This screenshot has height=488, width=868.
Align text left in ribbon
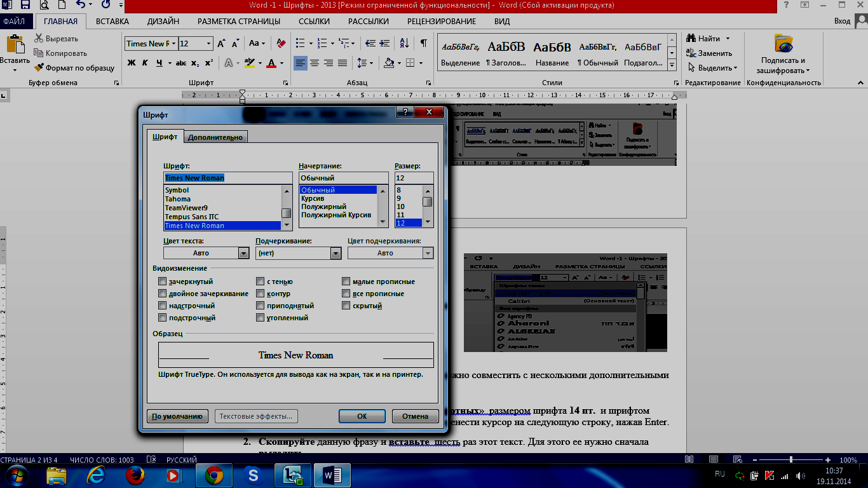(300, 63)
